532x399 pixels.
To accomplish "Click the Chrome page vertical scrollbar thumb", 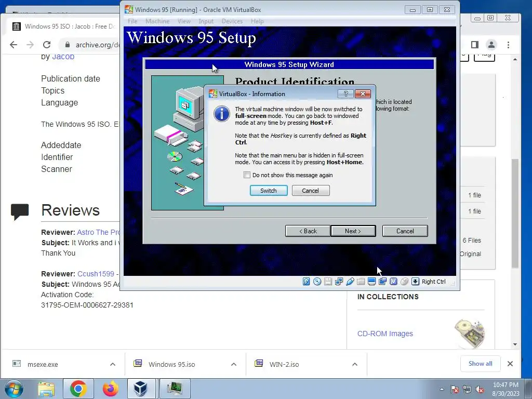I will click(x=515, y=214).
